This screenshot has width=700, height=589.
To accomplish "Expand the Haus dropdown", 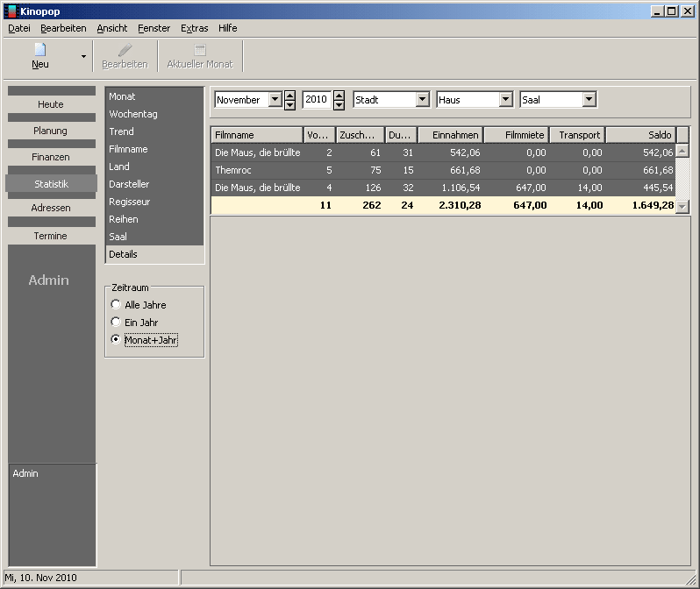I will point(505,100).
